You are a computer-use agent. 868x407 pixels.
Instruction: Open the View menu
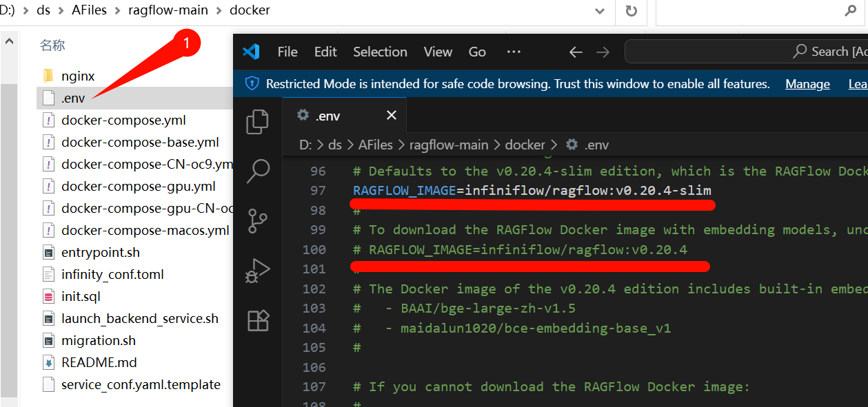(x=438, y=52)
